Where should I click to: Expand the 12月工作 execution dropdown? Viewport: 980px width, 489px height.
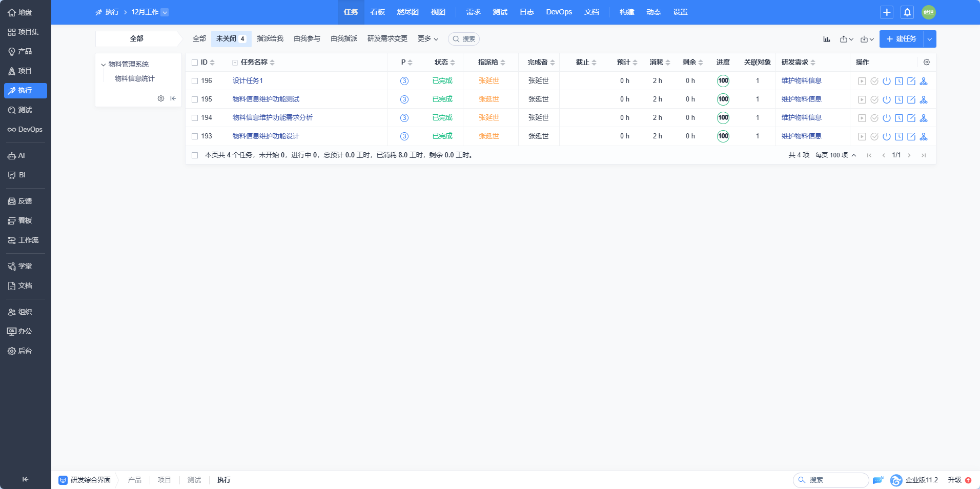point(165,12)
